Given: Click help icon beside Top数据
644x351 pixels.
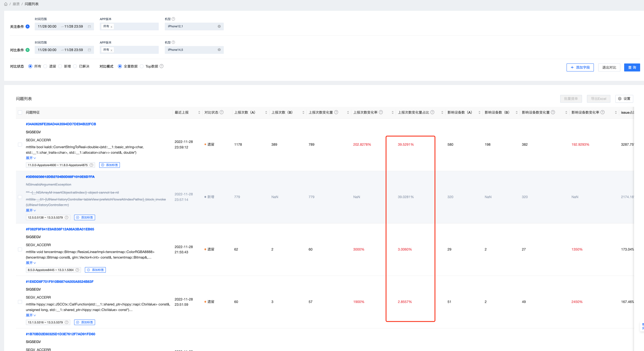Looking at the screenshot, I should [161, 66].
